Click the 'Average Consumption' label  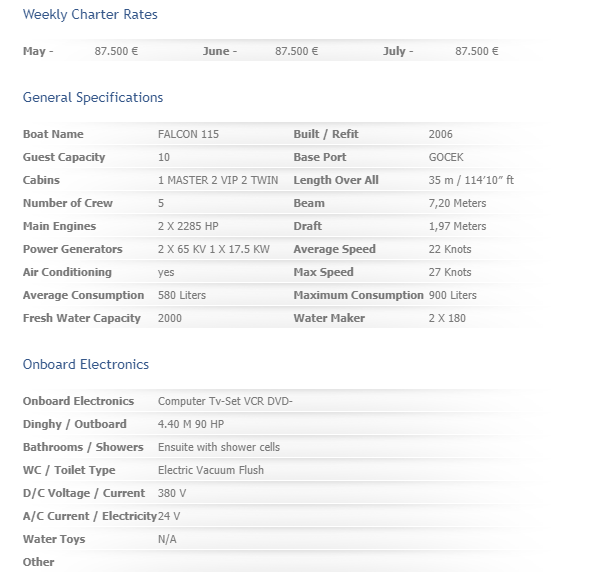(83, 295)
